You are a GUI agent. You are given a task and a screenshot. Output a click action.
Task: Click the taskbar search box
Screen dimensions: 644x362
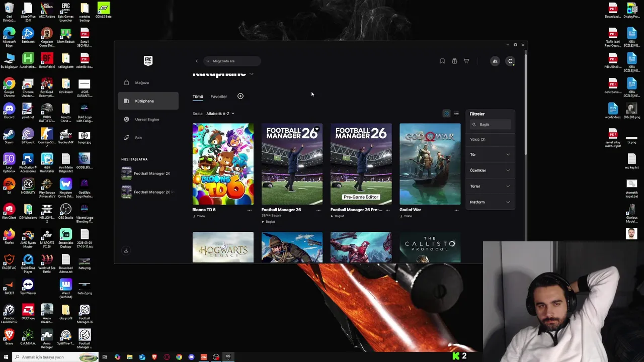click(x=55, y=357)
